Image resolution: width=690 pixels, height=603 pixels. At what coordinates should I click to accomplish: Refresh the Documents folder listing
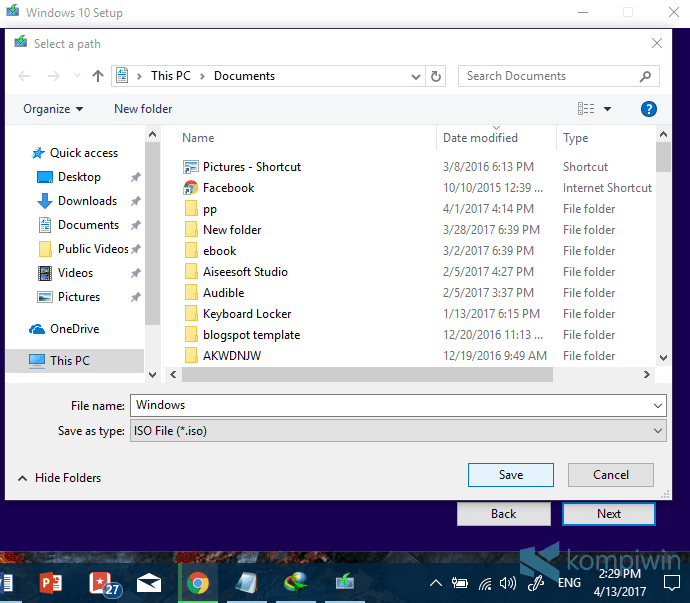436,76
